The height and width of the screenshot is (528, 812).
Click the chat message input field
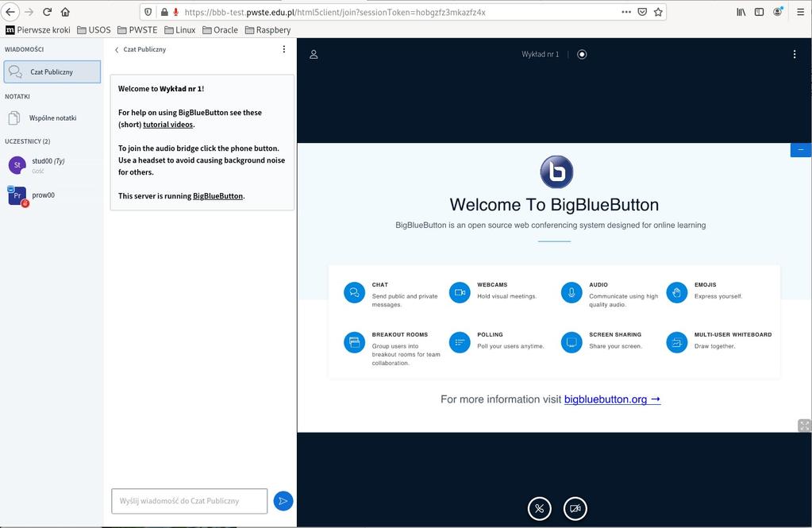point(190,501)
